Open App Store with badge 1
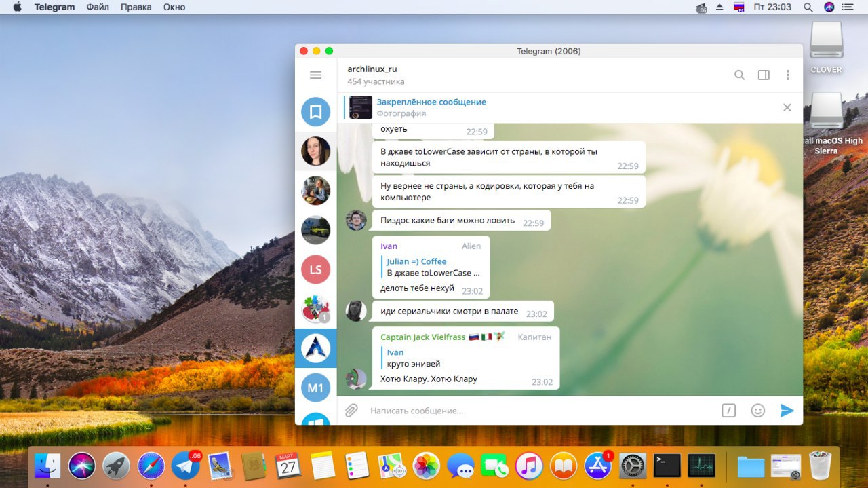 (x=599, y=466)
